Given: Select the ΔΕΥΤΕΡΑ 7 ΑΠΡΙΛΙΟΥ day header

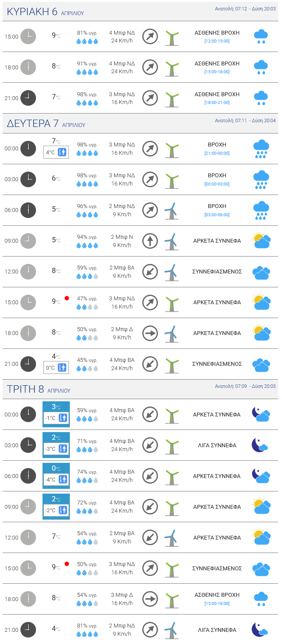Looking at the screenshot, I should tap(46, 124).
